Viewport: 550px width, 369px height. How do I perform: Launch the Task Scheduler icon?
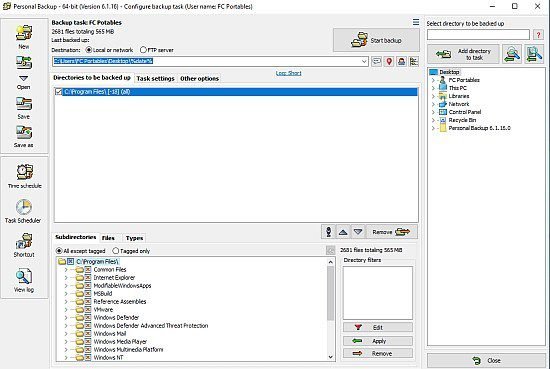(24, 207)
